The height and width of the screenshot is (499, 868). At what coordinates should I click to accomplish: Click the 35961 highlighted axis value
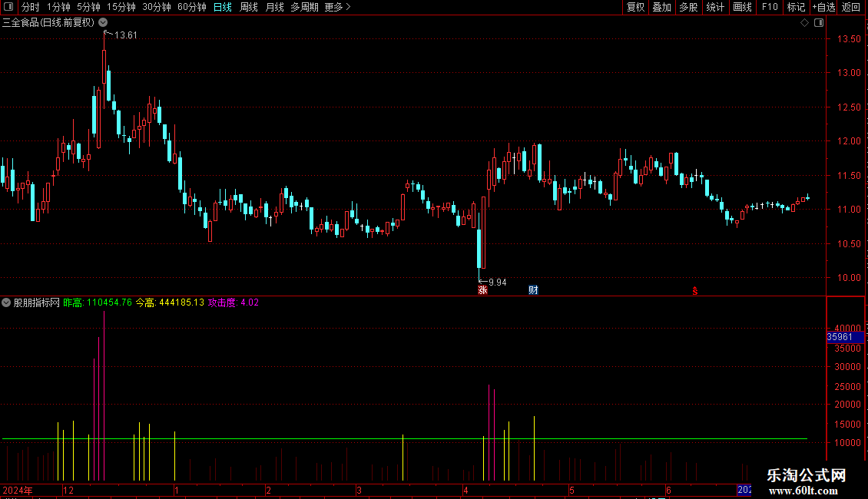(x=845, y=337)
